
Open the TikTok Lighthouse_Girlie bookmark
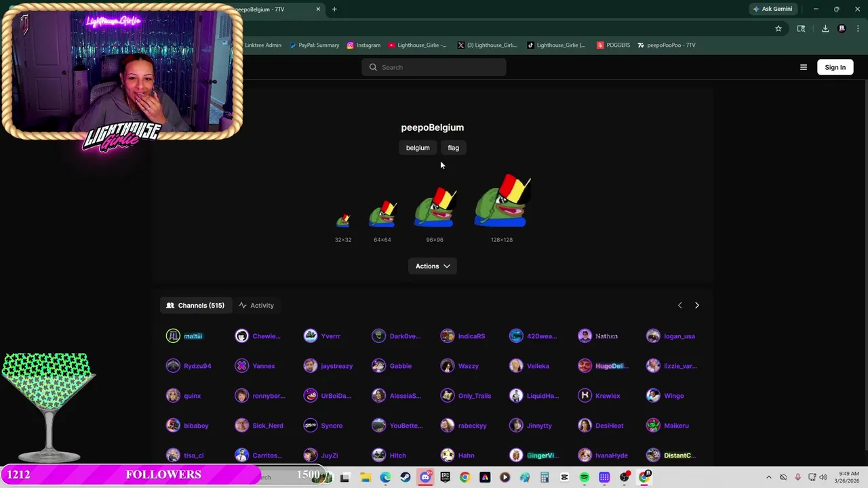tap(556, 45)
